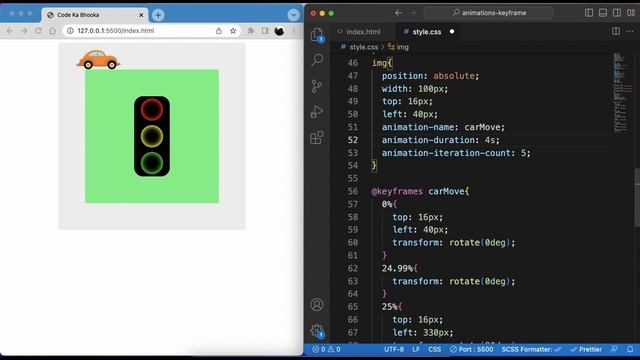The width and height of the screenshot is (640, 360).
Task: Close the Code Ka Bhooka browser tab
Action: tap(141, 15)
